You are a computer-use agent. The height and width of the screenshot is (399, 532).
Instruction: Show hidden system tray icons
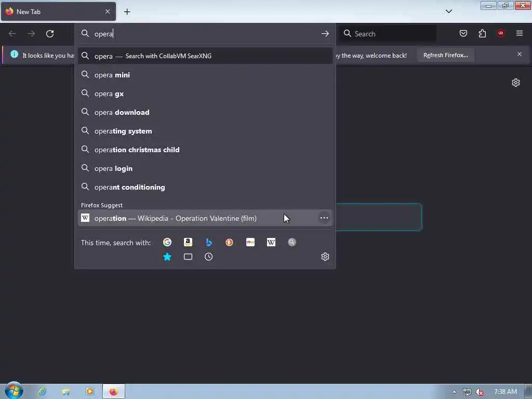454,392
